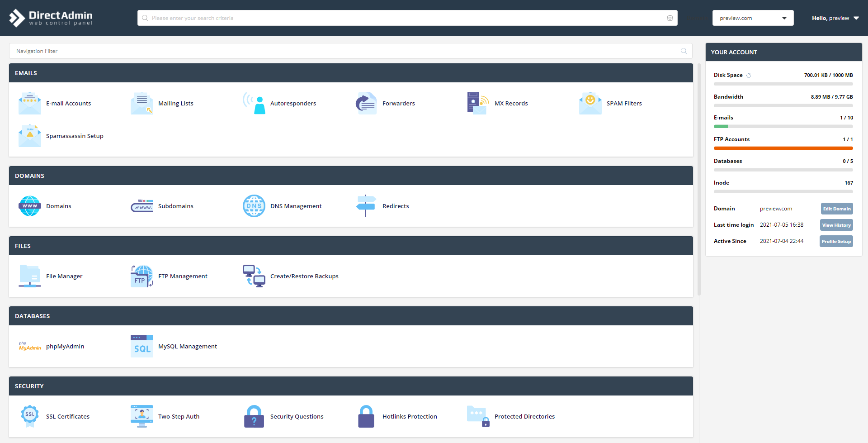Click the Autoresponders icon
The height and width of the screenshot is (443, 868).
254,103
